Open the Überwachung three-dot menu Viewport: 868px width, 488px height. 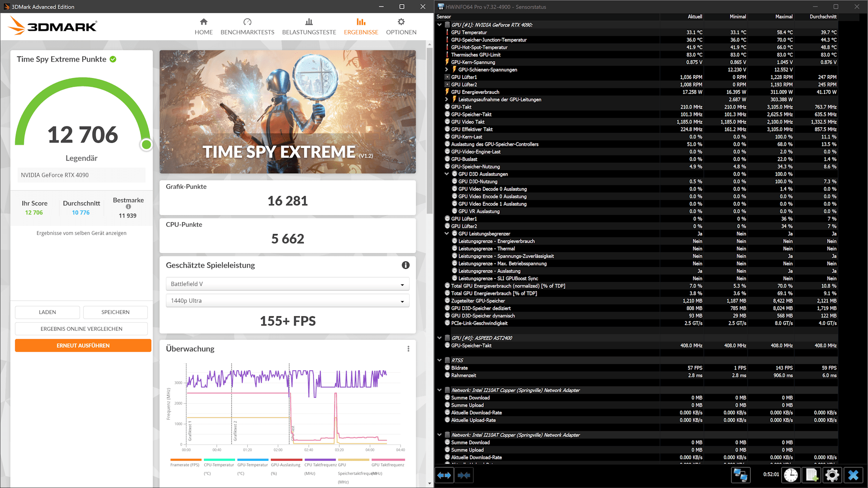[408, 349]
